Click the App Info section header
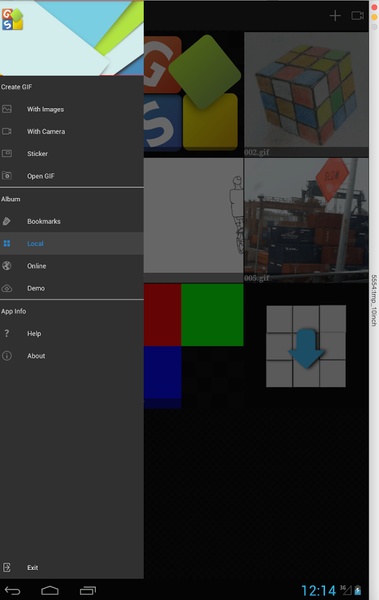 coord(13,311)
